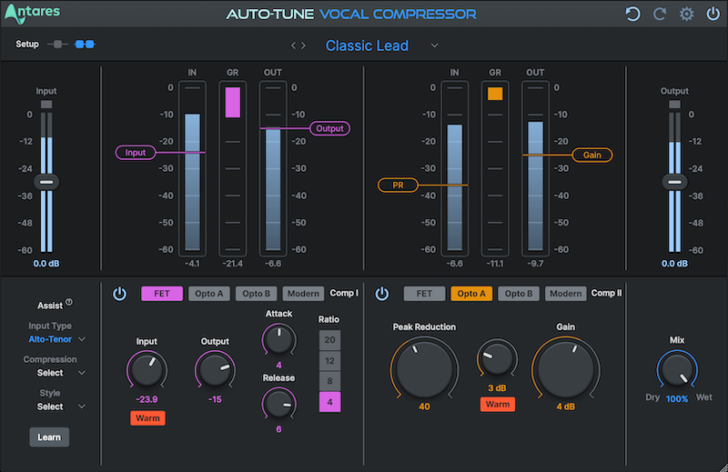
Task: Select ratio 4 for Comp I
Action: click(x=330, y=402)
